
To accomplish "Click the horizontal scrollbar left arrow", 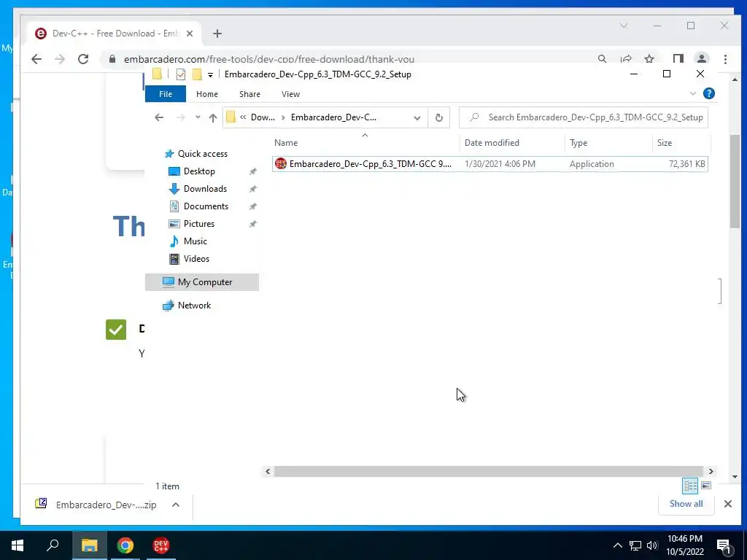I will point(268,472).
